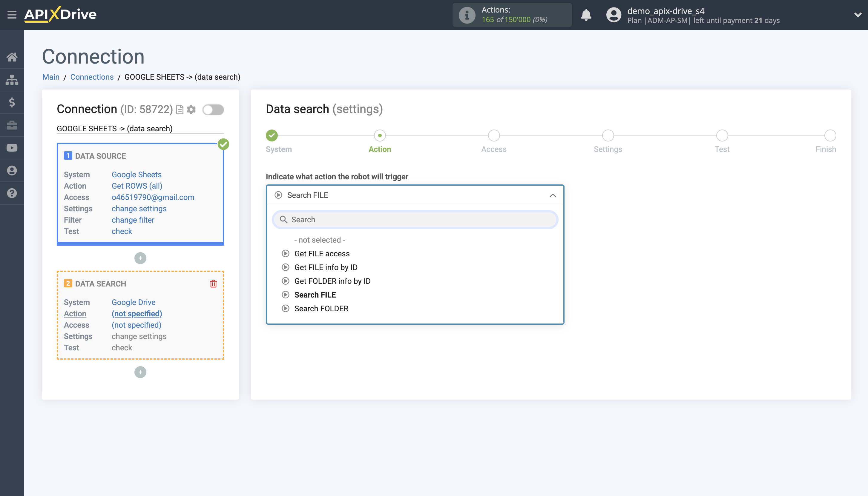This screenshot has height=496, width=868.
Task: Open the connections sitemap sidebar icon
Action: pyautogui.click(x=12, y=80)
